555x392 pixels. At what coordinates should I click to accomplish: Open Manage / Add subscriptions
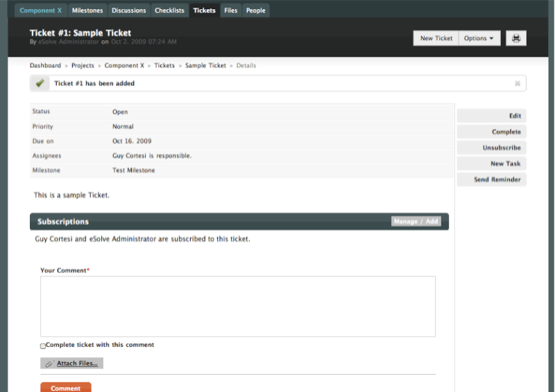pyautogui.click(x=416, y=221)
